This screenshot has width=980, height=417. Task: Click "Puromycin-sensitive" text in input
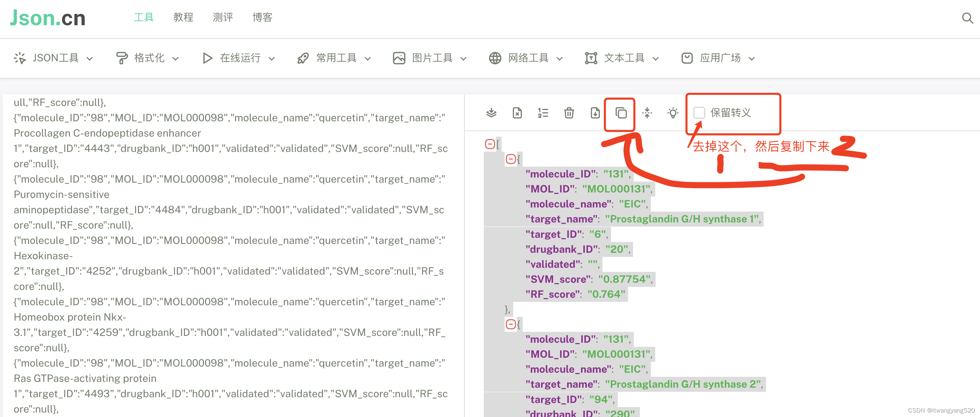coord(62,195)
